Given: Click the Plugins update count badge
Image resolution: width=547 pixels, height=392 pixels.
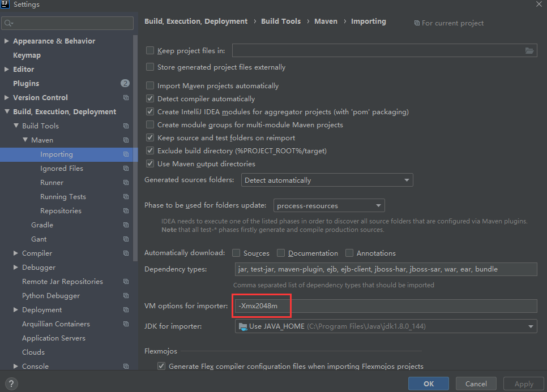Looking at the screenshot, I should [x=125, y=83].
